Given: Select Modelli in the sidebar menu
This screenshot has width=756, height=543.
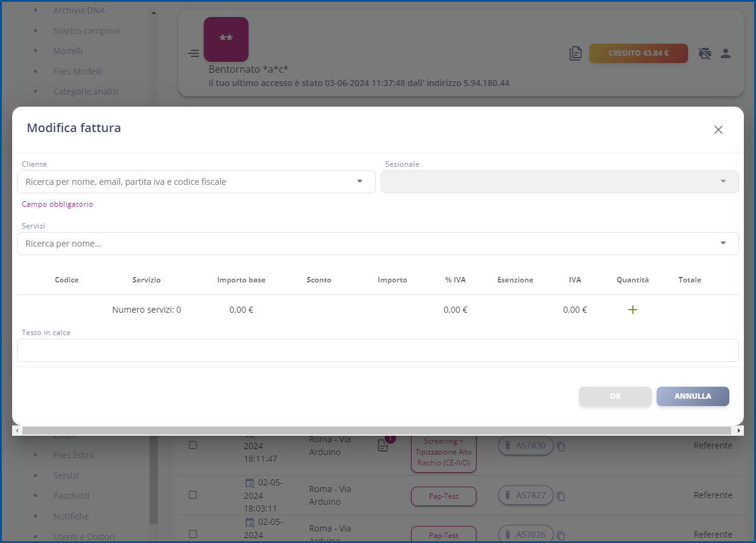Looking at the screenshot, I should click(67, 51).
